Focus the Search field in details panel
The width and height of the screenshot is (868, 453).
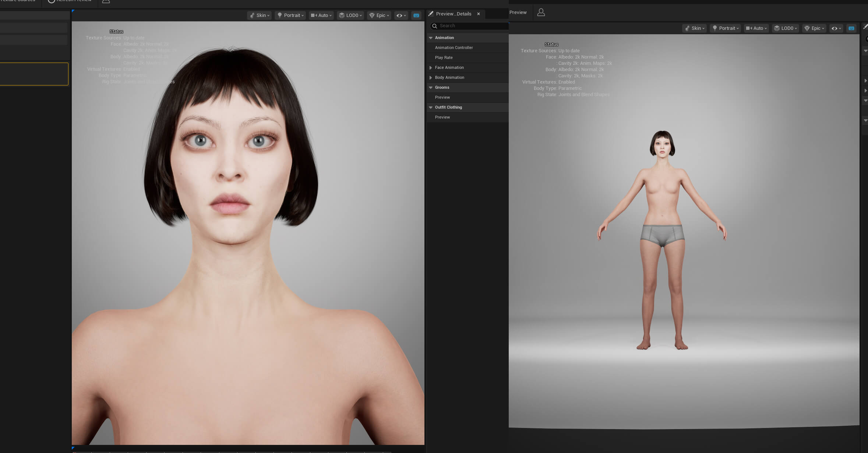click(470, 26)
